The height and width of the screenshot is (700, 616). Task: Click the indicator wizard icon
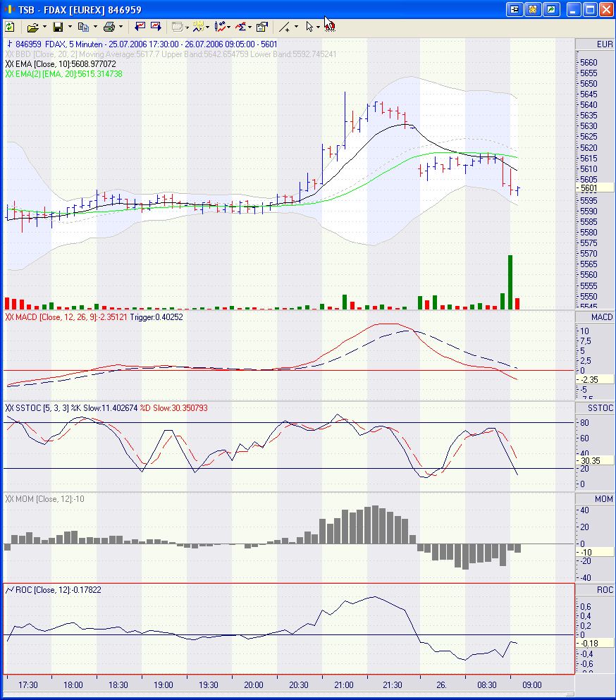tap(197, 26)
